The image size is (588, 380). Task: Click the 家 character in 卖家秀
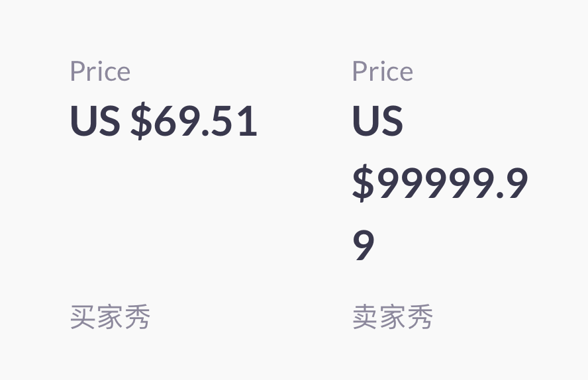[392, 317]
